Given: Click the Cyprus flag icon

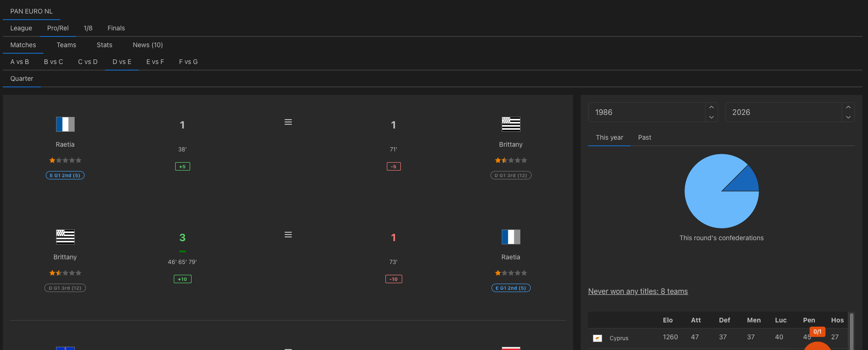Looking at the screenshot, I should [x=598, y=338].
